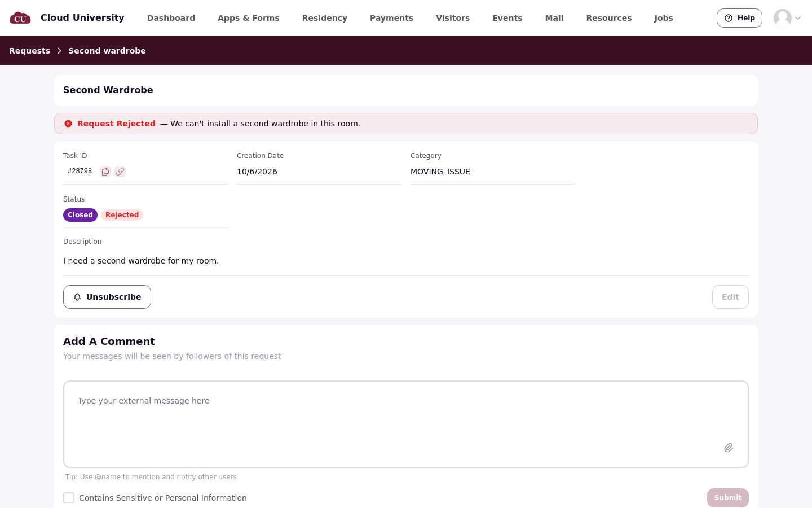The height and width of the screenshot is (508, 812).
Task: Click the Closed status badge
Action: tap(80, 215)
